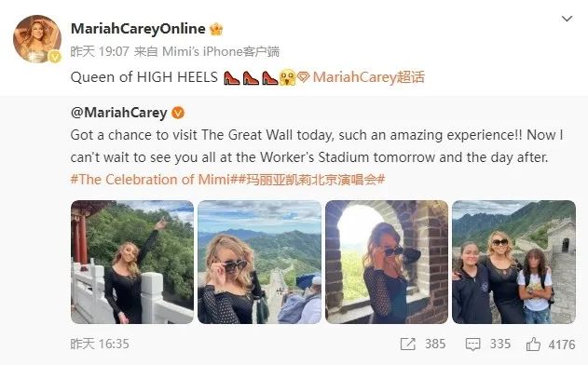The height and width of the screenshot is (365, 588).
Task: Click the 昨天 16:35 original post timestamp
Action: [100, 344]
